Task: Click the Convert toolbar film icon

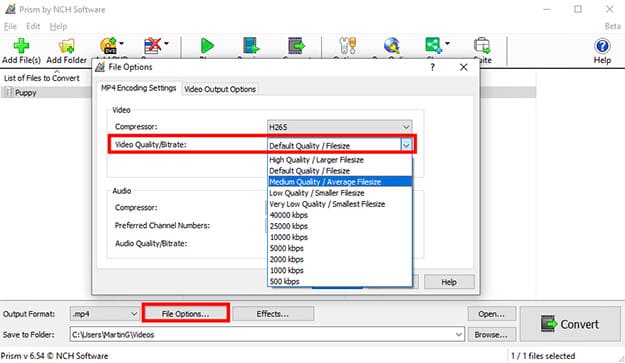Action: click(x=297, y=46)
